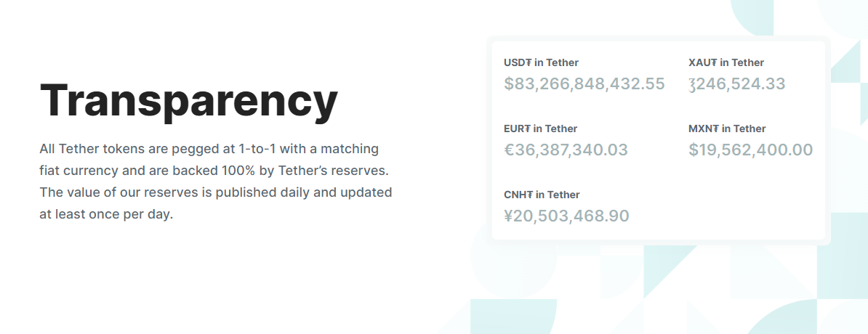Click the troy ounce symbol before 246,524.33
The height and width of the screenshot is (334, 868).
(692, 85)
